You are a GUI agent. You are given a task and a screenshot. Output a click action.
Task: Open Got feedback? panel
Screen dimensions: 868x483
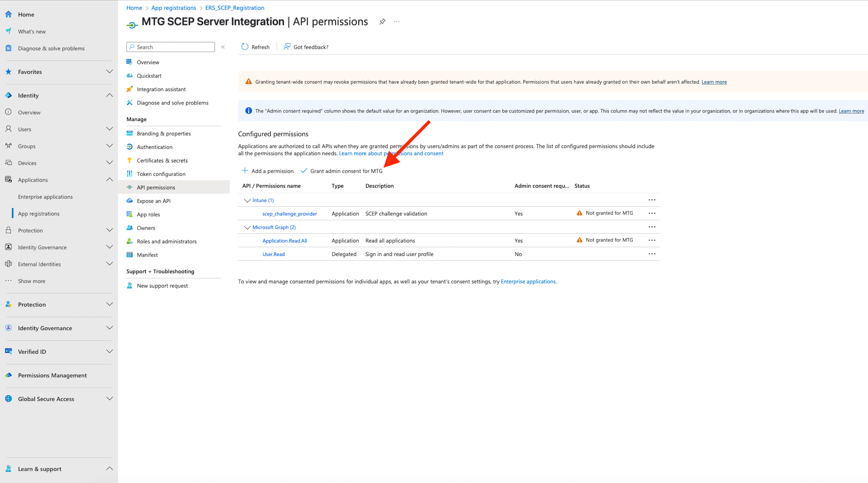tap(306, 47)
